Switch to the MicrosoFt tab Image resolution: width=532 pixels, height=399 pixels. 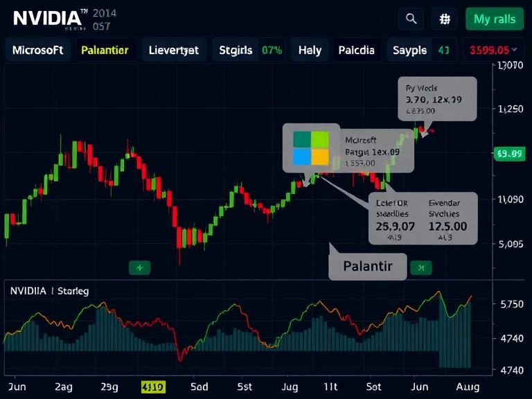37,50
